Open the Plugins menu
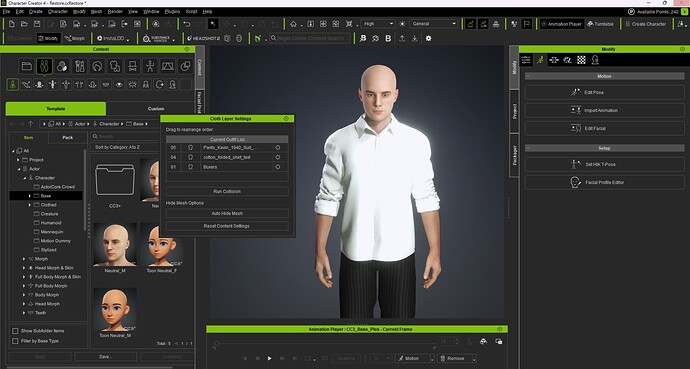Image resolution: width=690 pixels, height=369 pixels. [x=172, y=11]
